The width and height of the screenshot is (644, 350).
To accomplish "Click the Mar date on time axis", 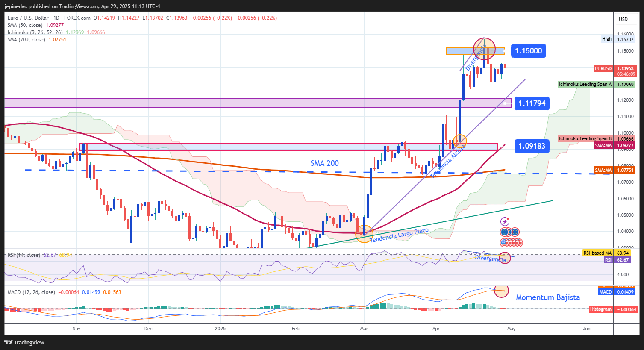I will coord(364,329).
